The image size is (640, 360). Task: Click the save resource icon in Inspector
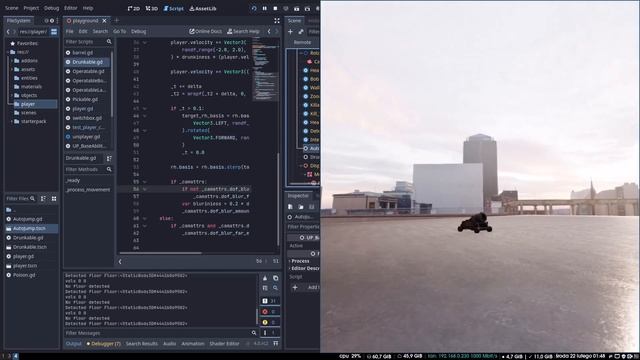(x=311, y=207)
